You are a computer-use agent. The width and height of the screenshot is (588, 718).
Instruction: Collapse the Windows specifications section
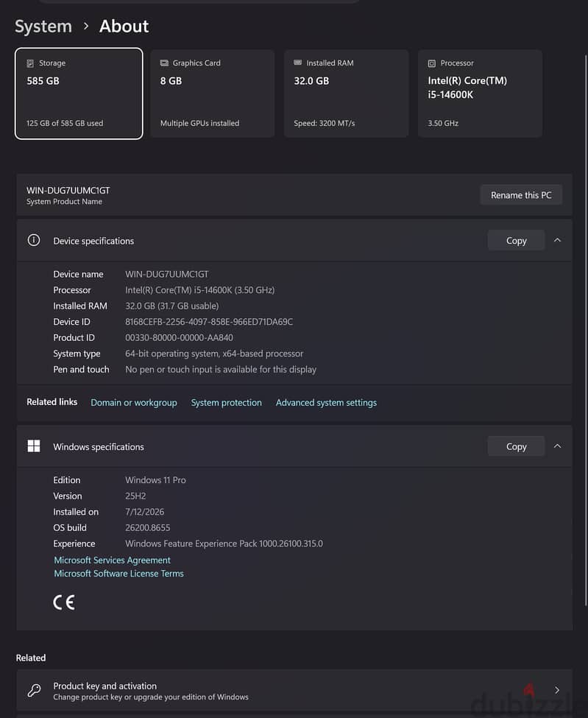pyautogui.click(x=557, y=446)
